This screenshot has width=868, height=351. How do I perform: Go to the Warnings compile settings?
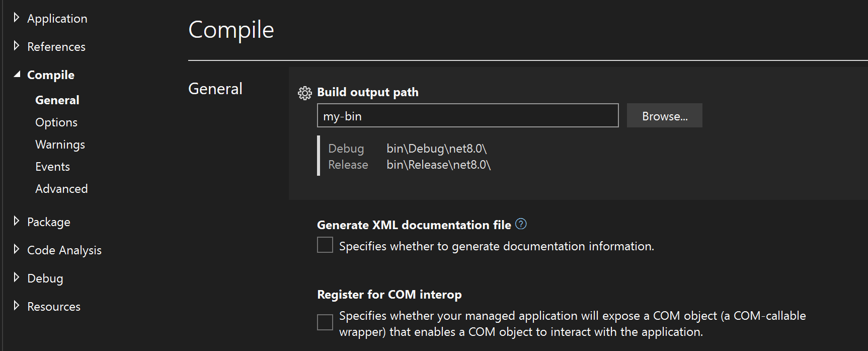click(x=60, y=145)
